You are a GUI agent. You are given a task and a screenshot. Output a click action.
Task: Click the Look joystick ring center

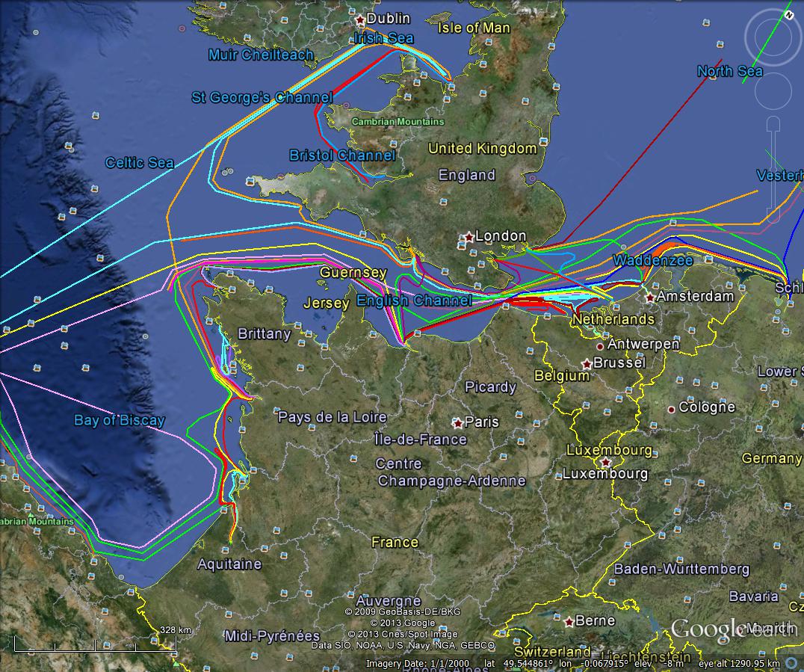point(773,37)
